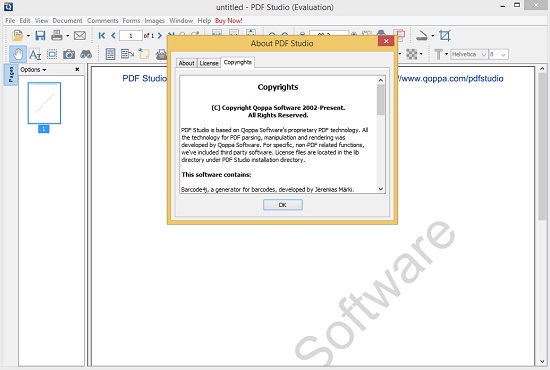Viewport: 550px width, 370px height.
Task: Click the page number field
Action: (x=131, y=35)
